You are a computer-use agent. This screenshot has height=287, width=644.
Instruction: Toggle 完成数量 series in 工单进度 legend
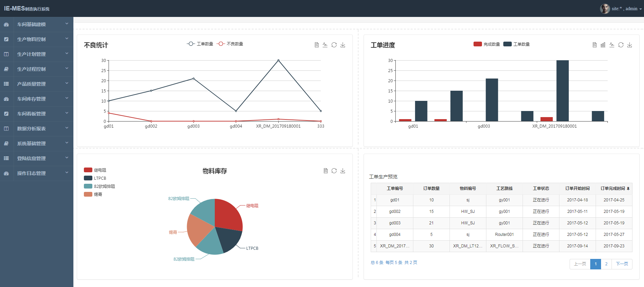pyautogui.click(x=486, y=44)
